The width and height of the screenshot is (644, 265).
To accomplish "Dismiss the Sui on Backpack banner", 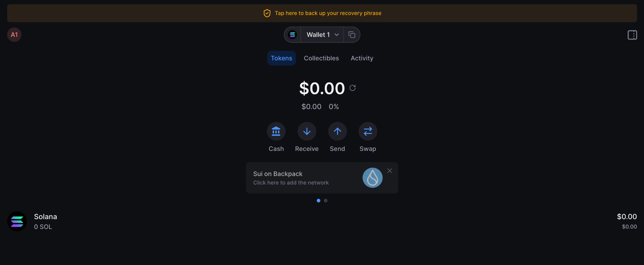I will tap(389, 170).
